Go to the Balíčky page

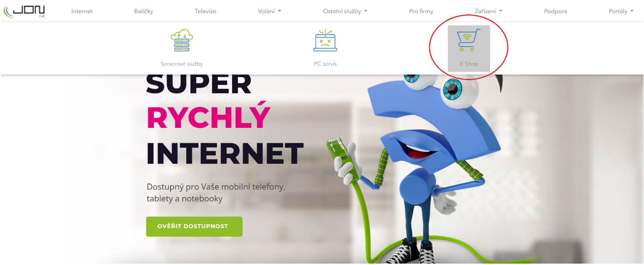click(x=144, y=11)
